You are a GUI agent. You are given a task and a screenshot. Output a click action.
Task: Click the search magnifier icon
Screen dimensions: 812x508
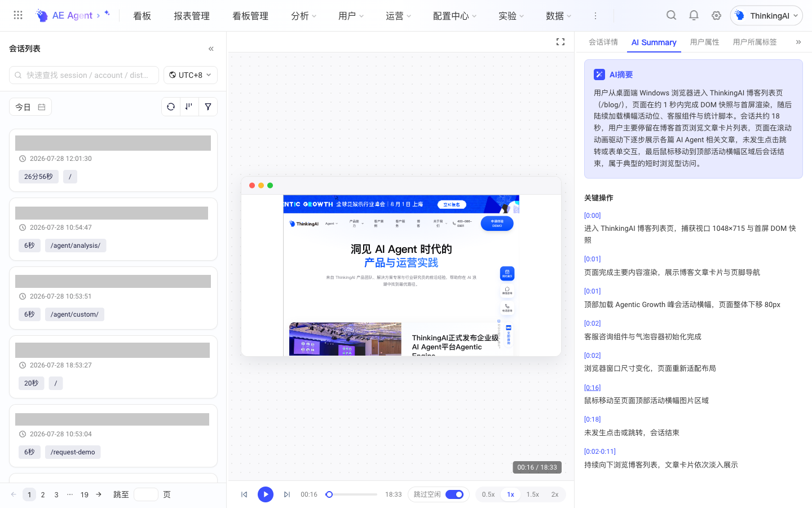coord(671,15)
